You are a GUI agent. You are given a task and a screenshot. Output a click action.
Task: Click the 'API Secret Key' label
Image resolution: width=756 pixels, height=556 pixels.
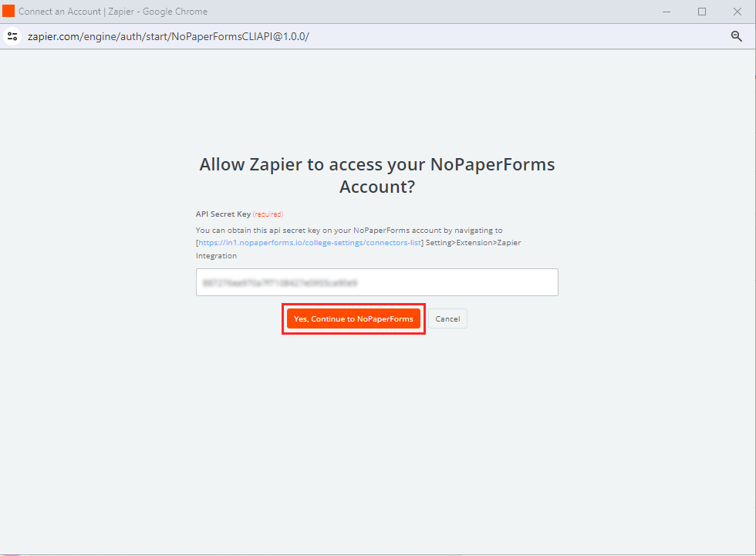(x=223, y=214)
